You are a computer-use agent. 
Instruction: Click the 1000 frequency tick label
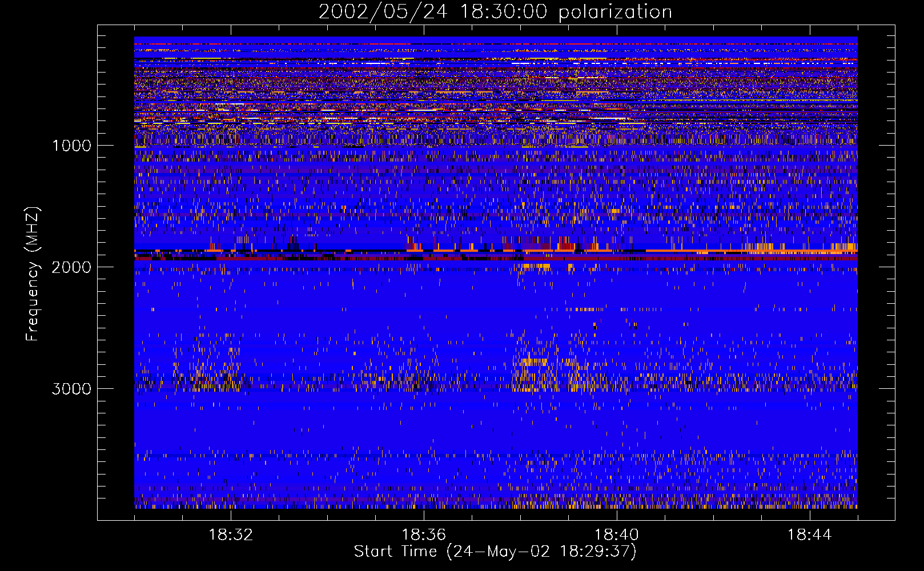[71, 146]
